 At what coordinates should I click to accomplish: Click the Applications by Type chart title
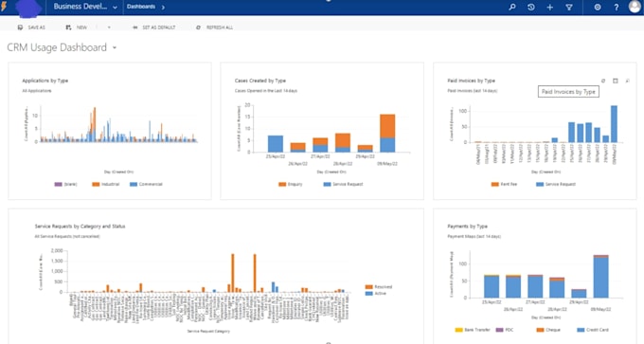click(45, 81)
